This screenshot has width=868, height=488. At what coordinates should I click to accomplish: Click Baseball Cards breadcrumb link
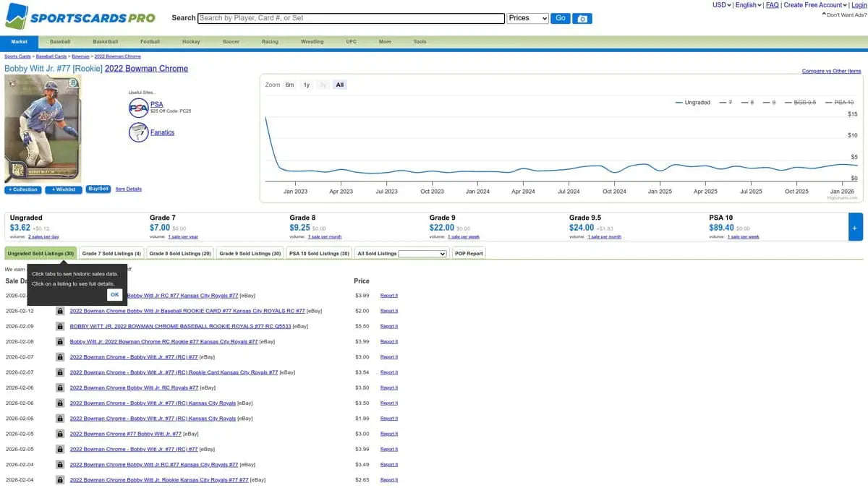point(51,56)
